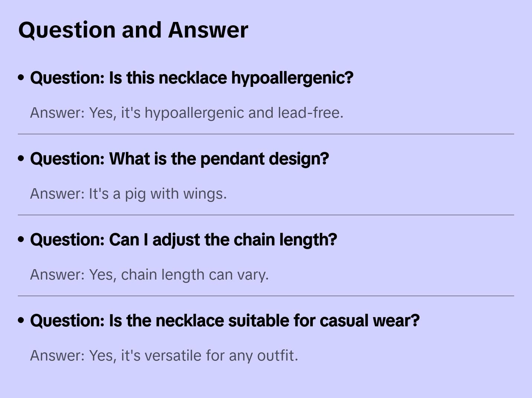The image size is (532, 398).
Task: Click the "Question:" label of the pendant design item
Action: (67, 159)
